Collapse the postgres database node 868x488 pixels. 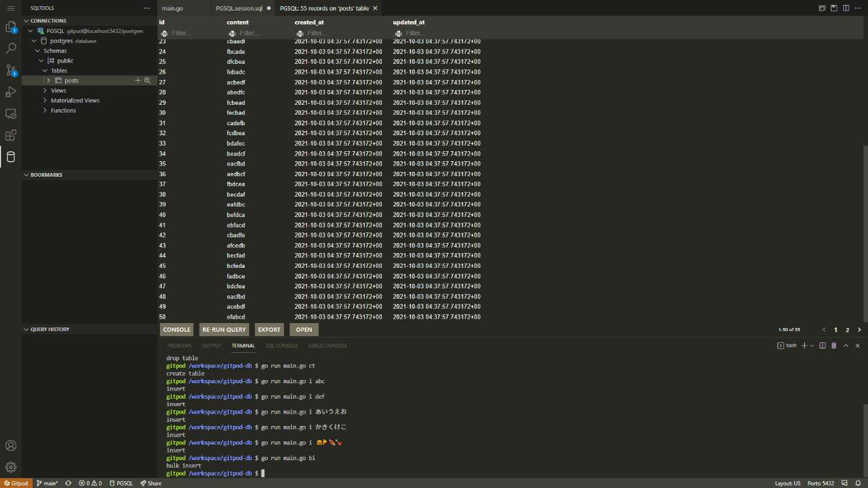tap(35, 40)
